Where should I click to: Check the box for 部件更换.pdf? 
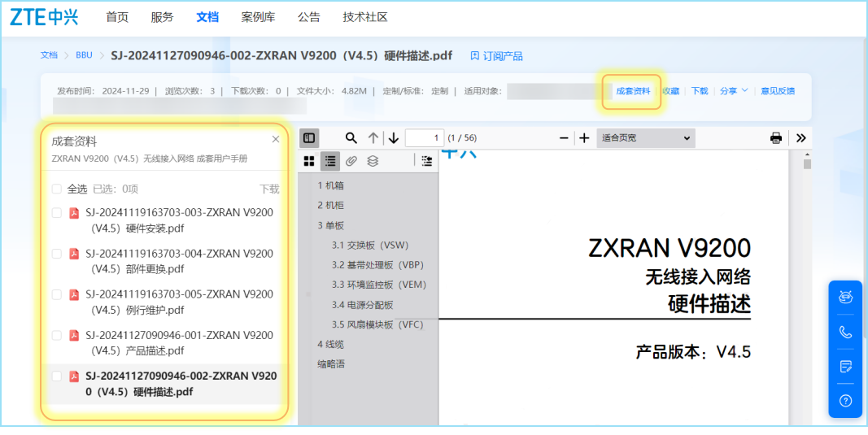(56, 254)
